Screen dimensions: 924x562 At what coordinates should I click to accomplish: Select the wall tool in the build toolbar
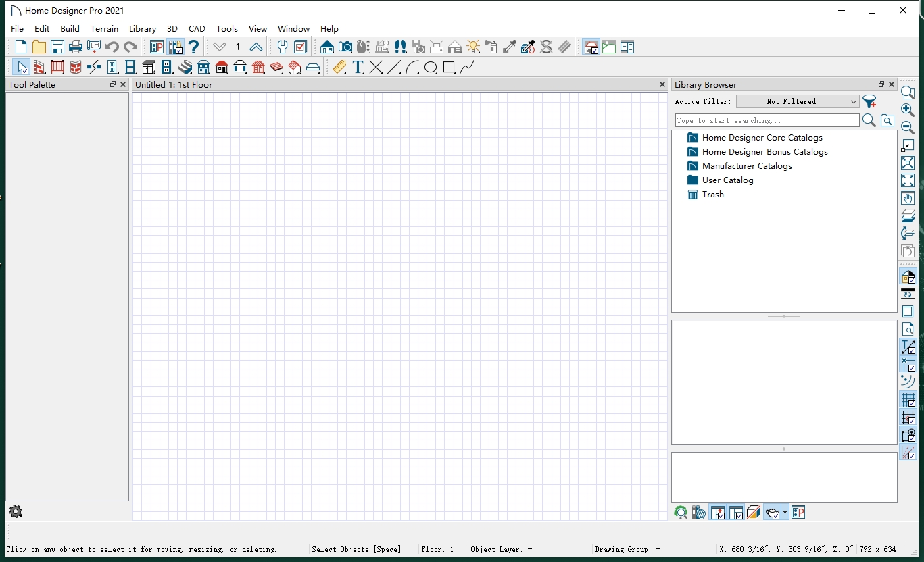[x=39, y=68]
